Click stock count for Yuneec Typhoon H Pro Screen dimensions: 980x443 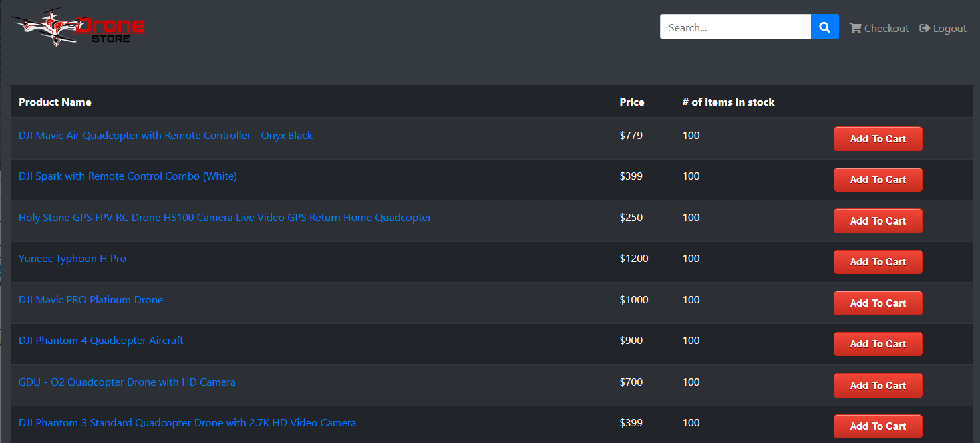(691, 259)
